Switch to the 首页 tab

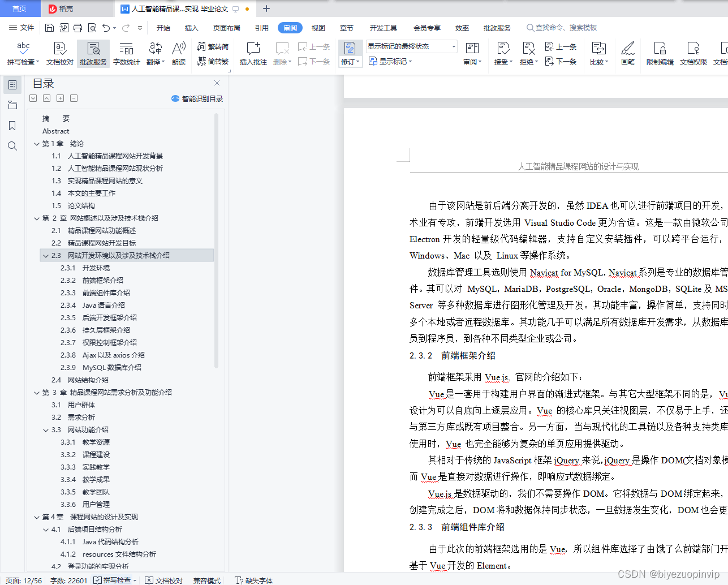pos(19,8)
